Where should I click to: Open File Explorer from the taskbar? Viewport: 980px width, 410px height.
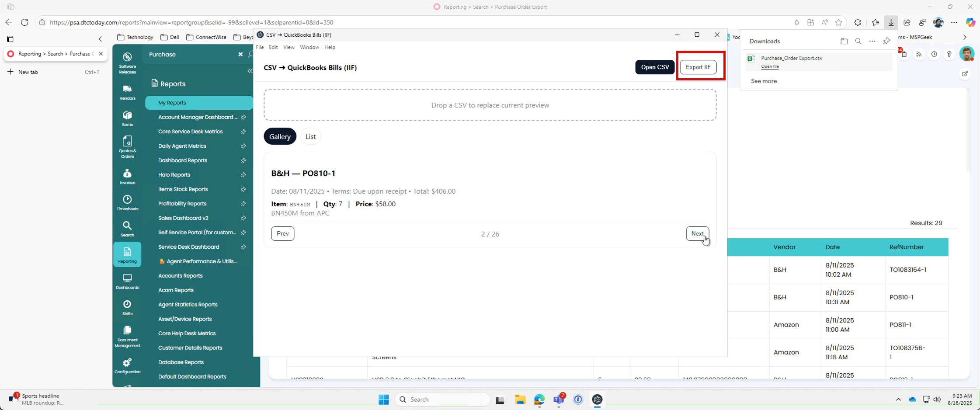[520, 400]
